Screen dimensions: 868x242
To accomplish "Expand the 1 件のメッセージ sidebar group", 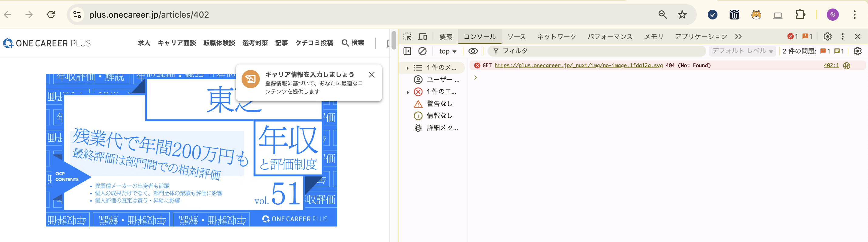I will (407, 68).
